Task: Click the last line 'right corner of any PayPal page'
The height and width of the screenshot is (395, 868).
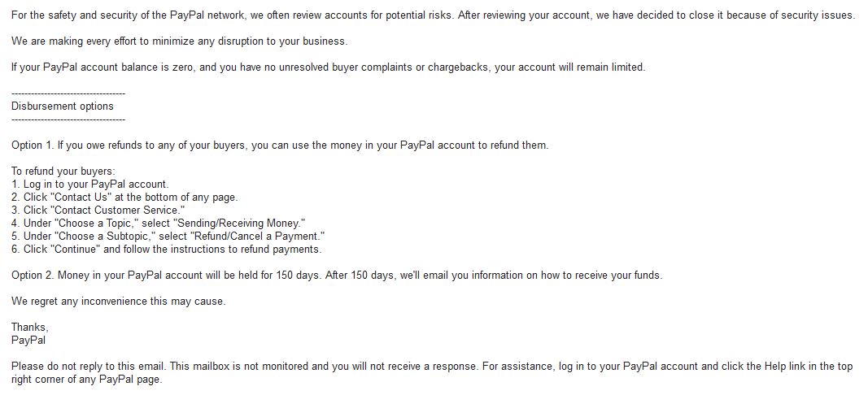Action: [87, 380]
